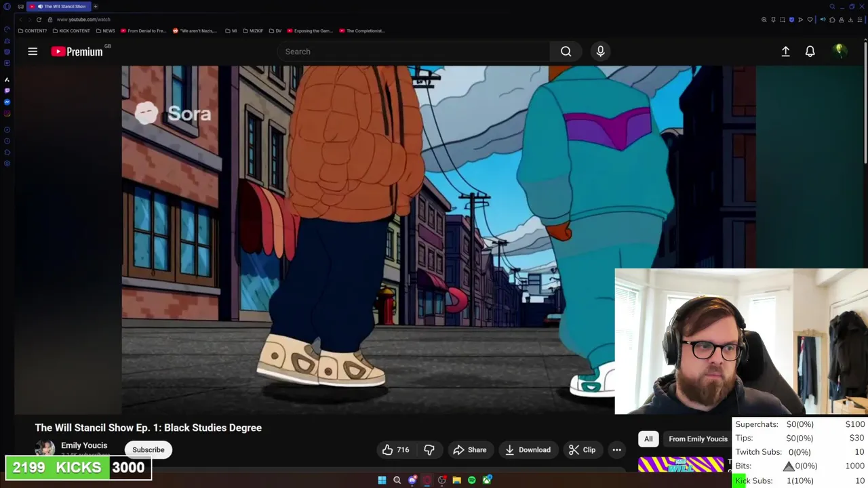Subscribe to Emily Youcis channel

149,450
